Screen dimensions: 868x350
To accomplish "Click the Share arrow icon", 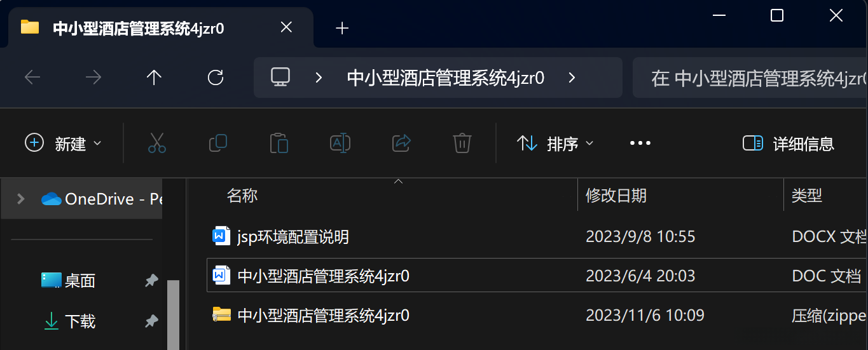I will point(401,143).
